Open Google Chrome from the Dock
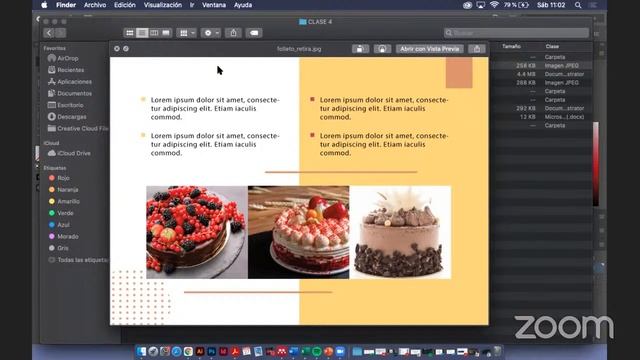Image resolution: width=640 pixels, height=360 pixels. [x=188, y=351]
